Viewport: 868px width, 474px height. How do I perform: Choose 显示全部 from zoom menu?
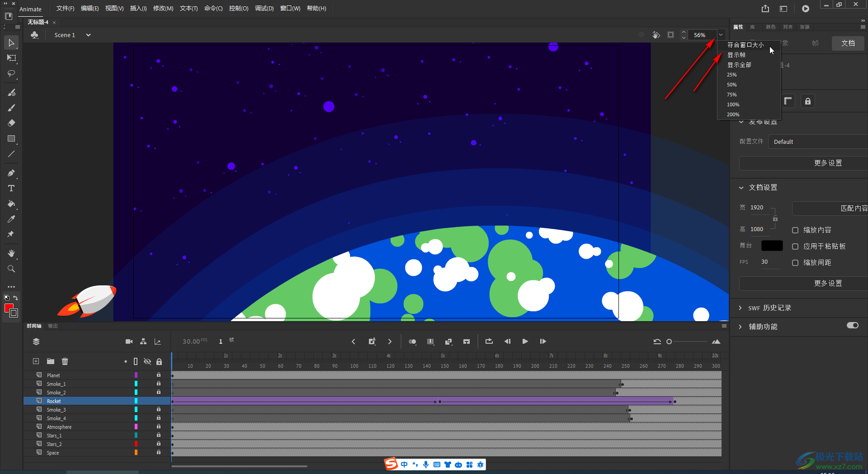tap(749, 65)
